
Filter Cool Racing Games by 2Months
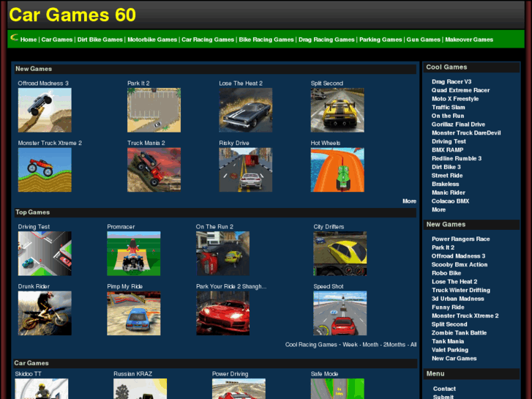coord(394,345)
